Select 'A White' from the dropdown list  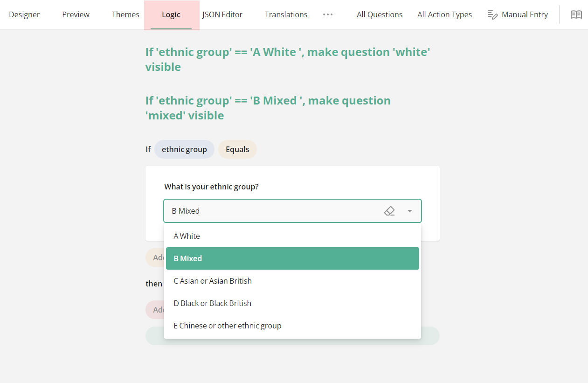coord(187,236)
